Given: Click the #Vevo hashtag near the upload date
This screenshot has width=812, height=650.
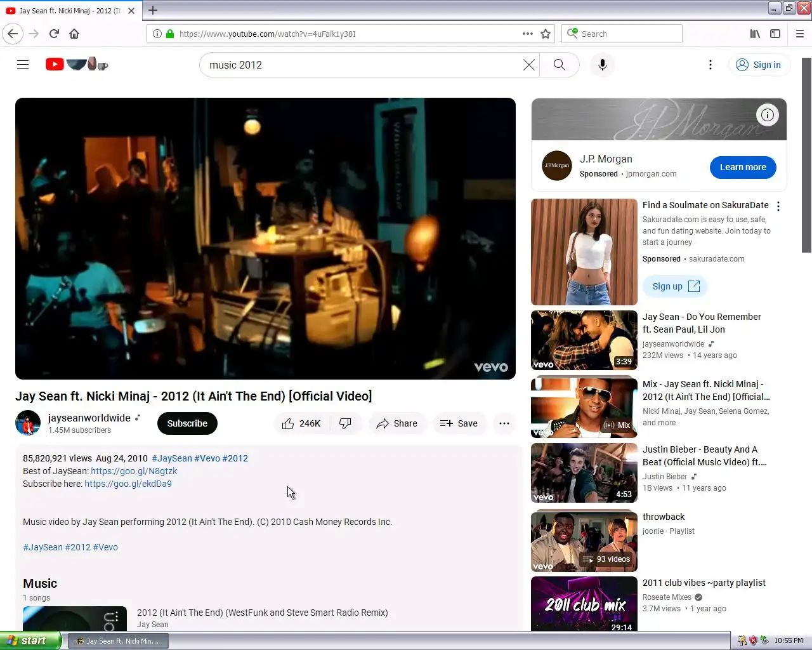Looking at the screenshot, I should point(207,458).
